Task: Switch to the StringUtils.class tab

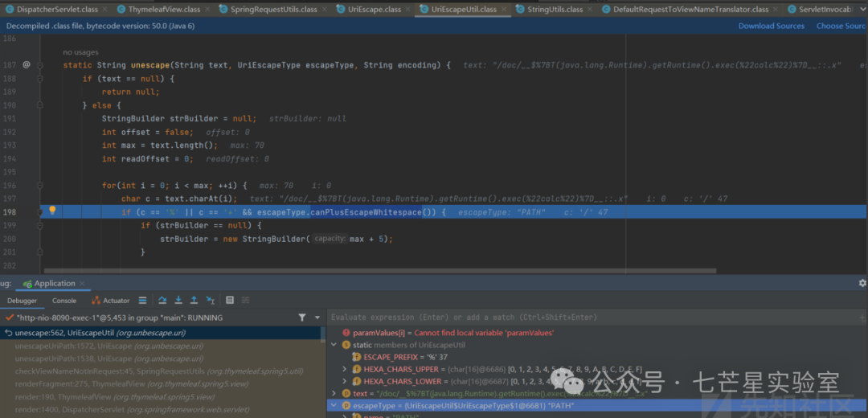Action: click(555, 10)
